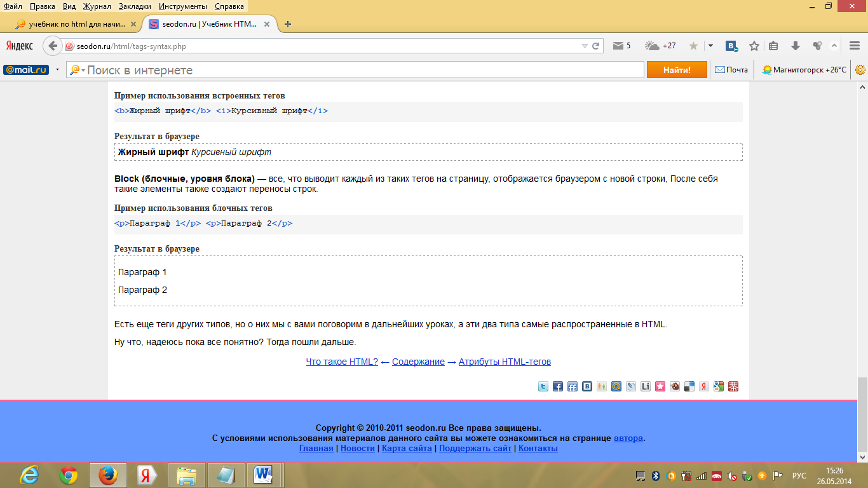Open Mail.ru toolbar settings gear
Image resolution: width=868 pixels, height=488 pixels.
coord(860,70)
